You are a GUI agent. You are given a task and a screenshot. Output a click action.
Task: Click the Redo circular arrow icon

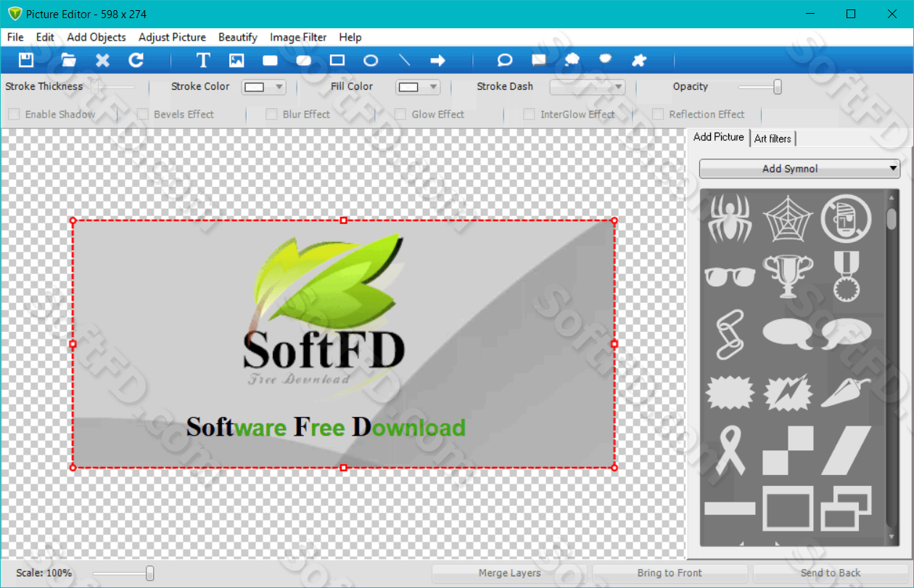click(x=136, y=60)
